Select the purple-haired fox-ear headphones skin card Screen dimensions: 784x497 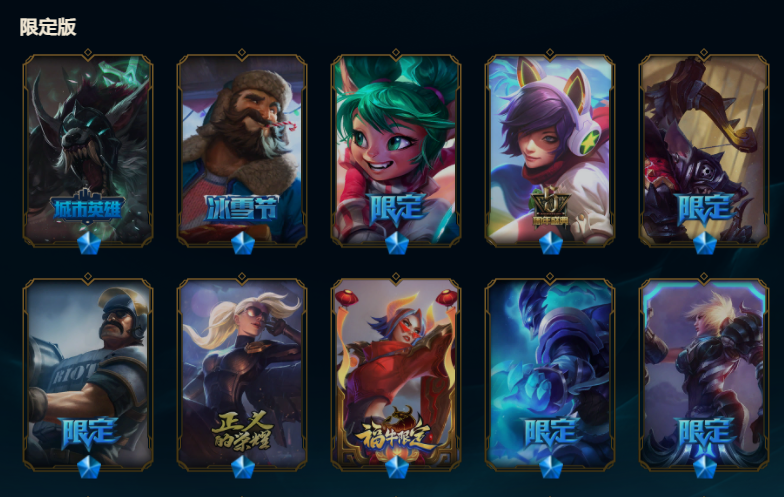tap(550, 150)
